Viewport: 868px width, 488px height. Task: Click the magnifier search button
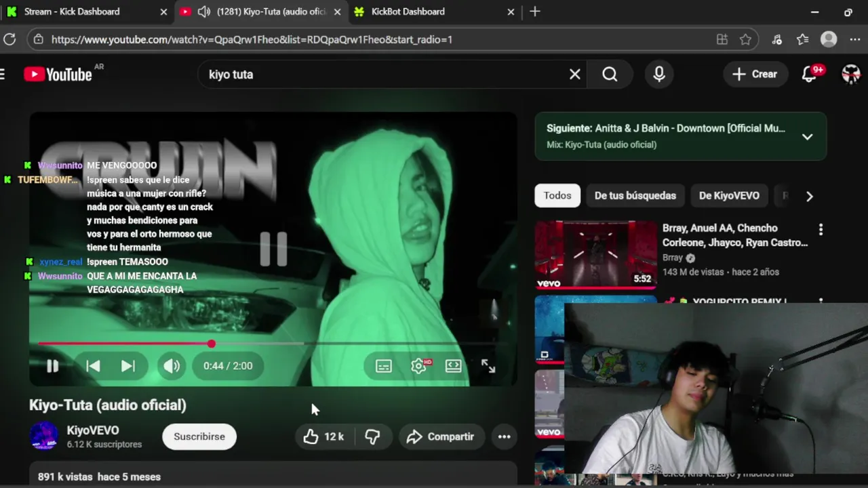(610, 74)
